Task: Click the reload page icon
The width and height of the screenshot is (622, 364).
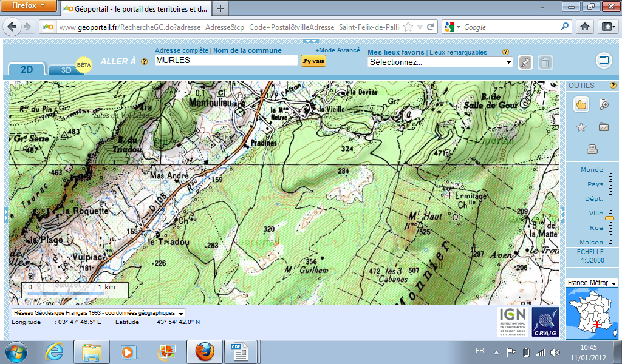Action: (431, 27)
